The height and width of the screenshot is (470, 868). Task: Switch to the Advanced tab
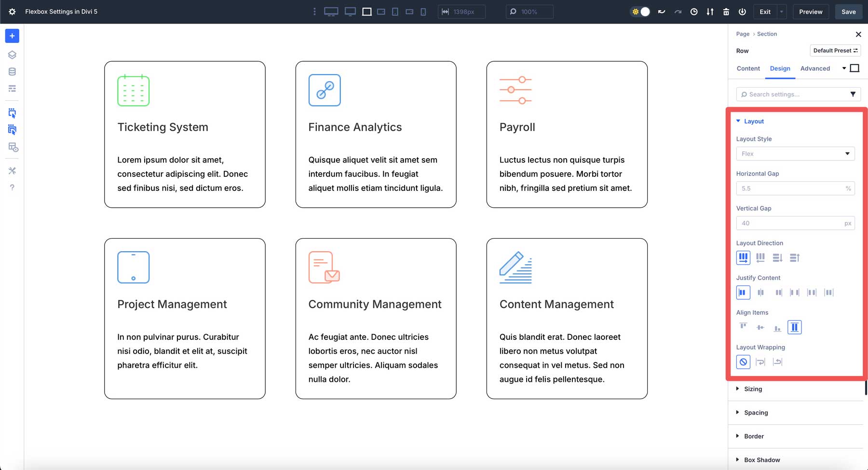click(815, 68)
